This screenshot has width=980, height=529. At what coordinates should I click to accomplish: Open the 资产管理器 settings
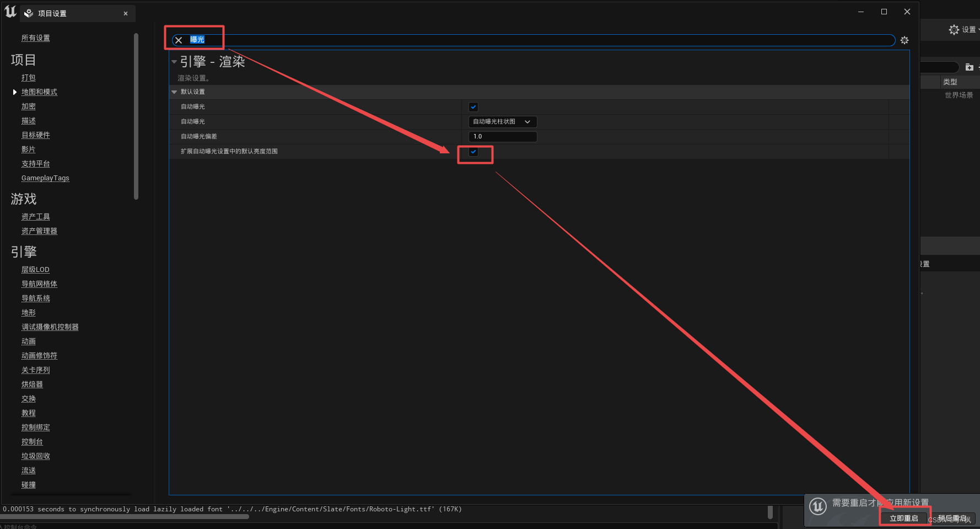point(39,231)
